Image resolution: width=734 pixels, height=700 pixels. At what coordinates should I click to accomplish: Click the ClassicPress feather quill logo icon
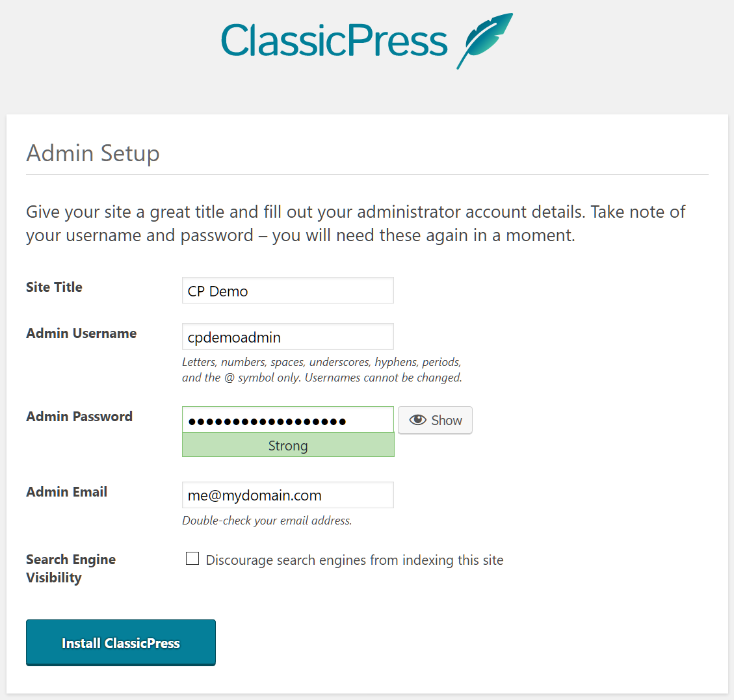(484, 41)
